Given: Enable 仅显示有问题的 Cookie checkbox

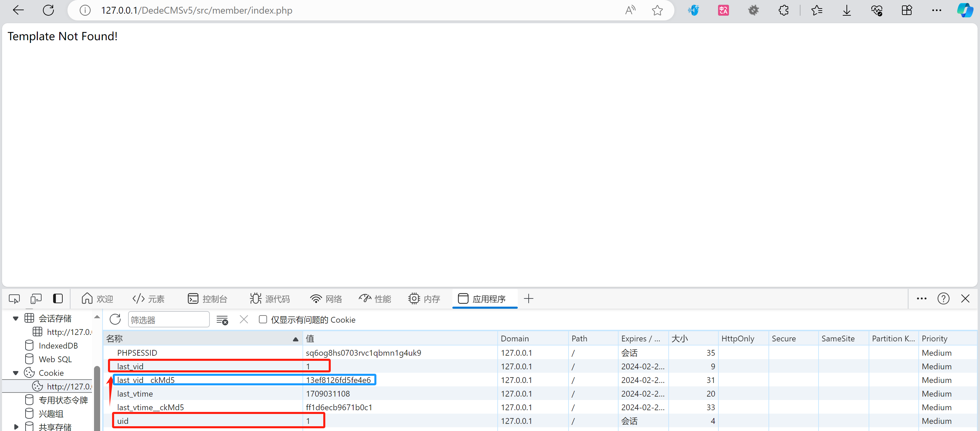Looking at the screenshot, I should click(263, 319).
